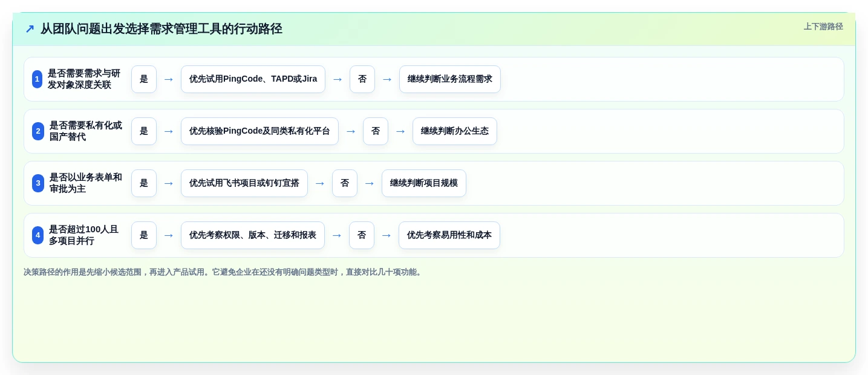The width and height of the screenshot is (868, 375).
Task: Select 继续判断项目规模 outcome
Action: click(x=424, y=183)
